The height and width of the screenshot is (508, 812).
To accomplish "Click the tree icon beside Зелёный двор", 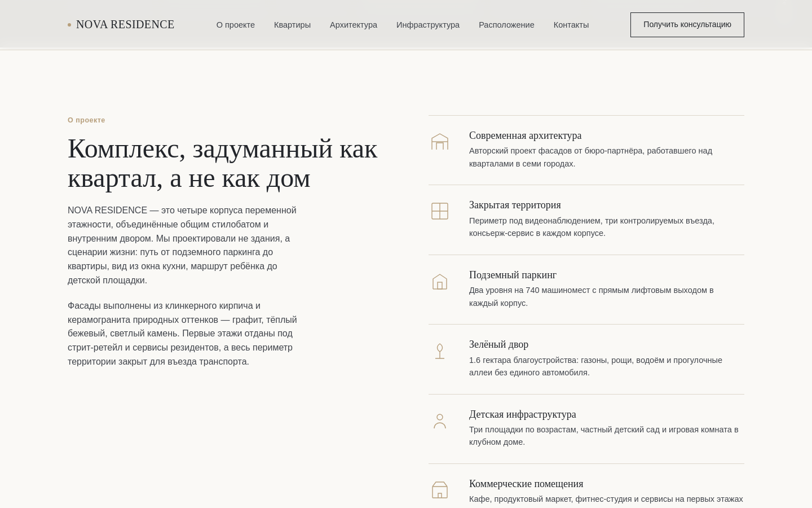I will click(440, 351).
